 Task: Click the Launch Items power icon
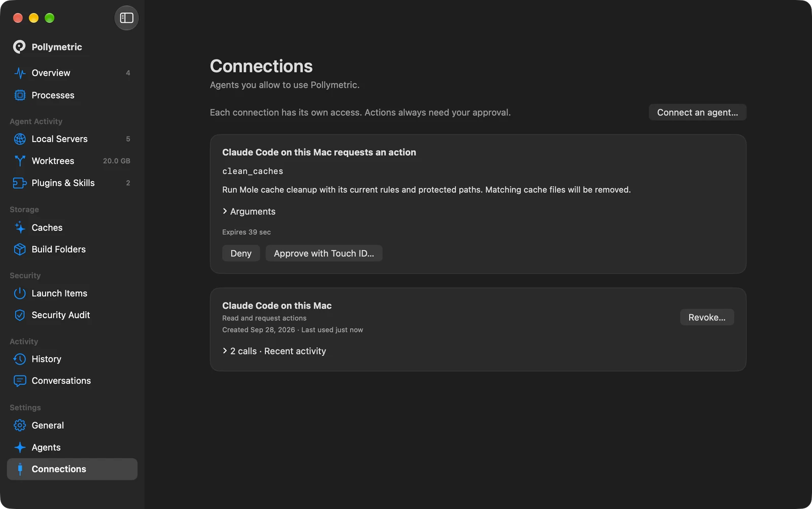[x=20, y=293]
